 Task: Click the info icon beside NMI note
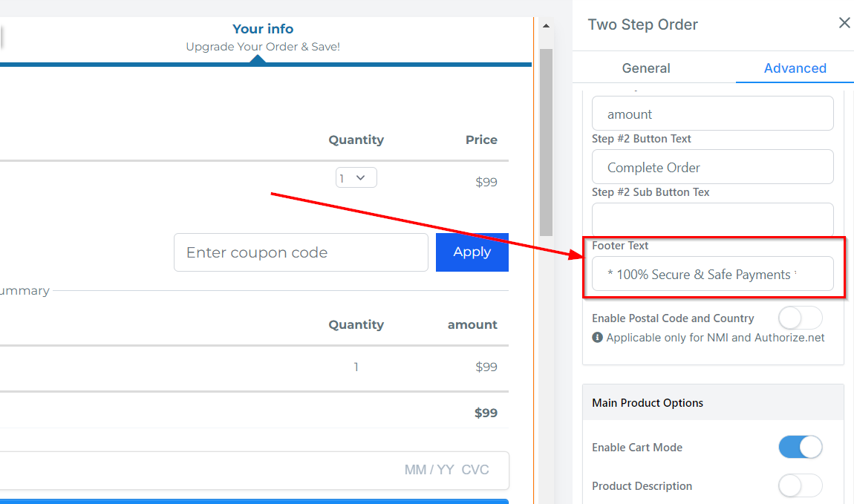597,338
